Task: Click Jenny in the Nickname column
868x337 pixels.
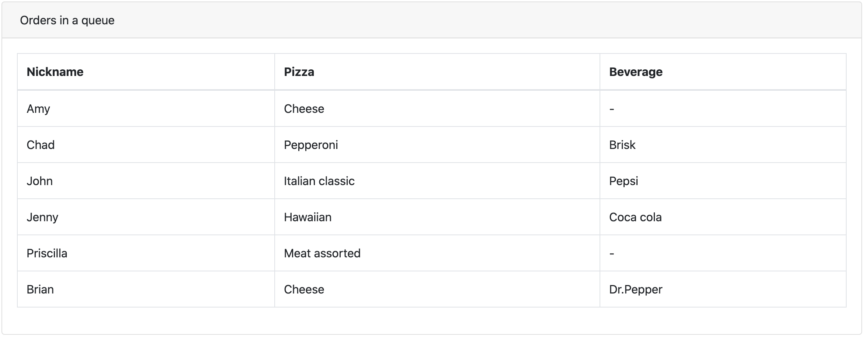Action: coord(42,217)
